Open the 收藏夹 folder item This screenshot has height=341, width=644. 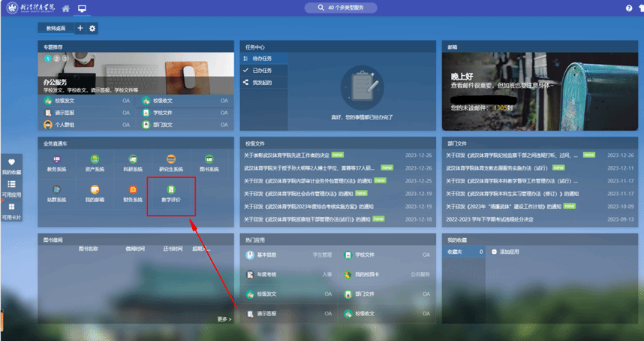pos(455,252)
